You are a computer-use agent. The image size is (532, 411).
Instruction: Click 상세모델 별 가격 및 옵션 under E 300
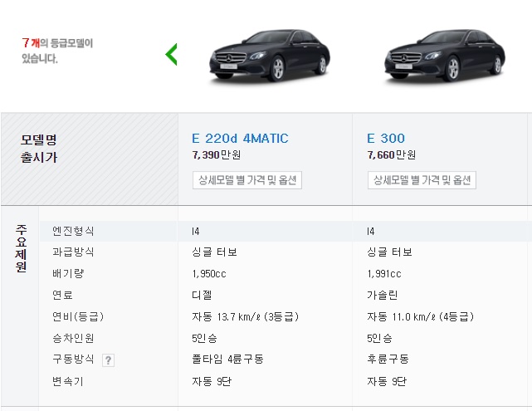(x=422, y=180)
